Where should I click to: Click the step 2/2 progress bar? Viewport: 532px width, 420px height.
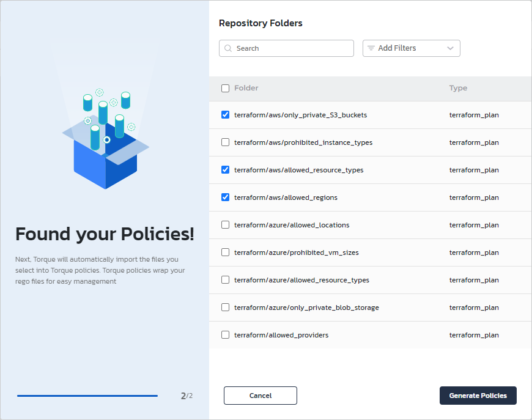pos(87,396)
